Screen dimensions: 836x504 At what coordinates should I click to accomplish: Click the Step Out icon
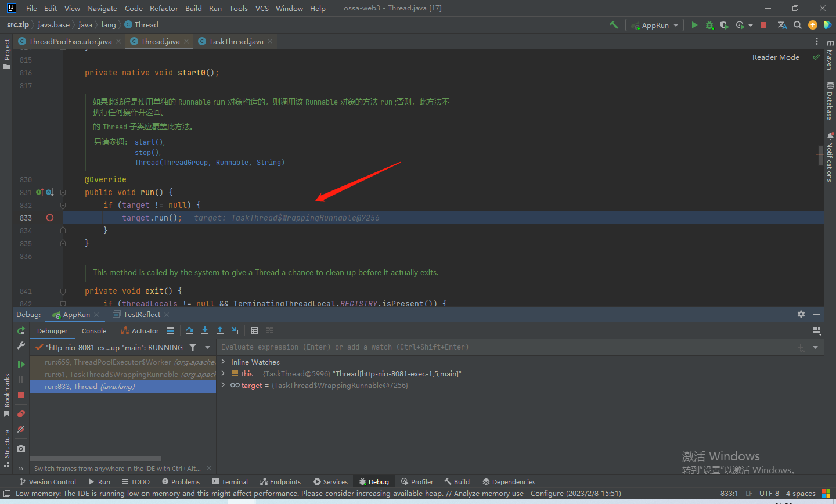[x=220, y=330]
